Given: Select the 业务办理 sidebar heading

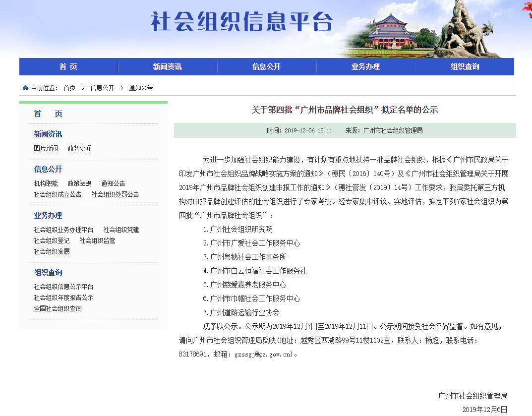Looking at the screenshot, I should pyautogui.click(x=48, y=216).
